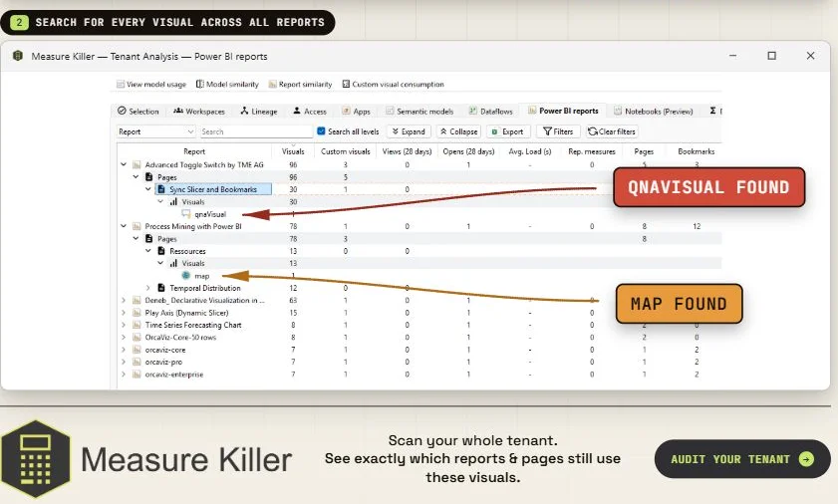The width and height of the screenshot is (838, 504).
Task: Click the Expand button
Action: tap(409, 131)
